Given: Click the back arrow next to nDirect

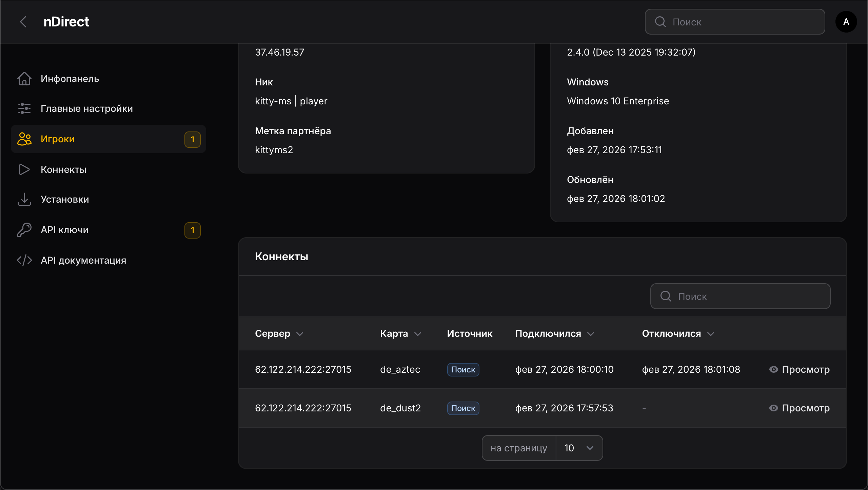Looking at the screenshot, I should click(23, 21).
